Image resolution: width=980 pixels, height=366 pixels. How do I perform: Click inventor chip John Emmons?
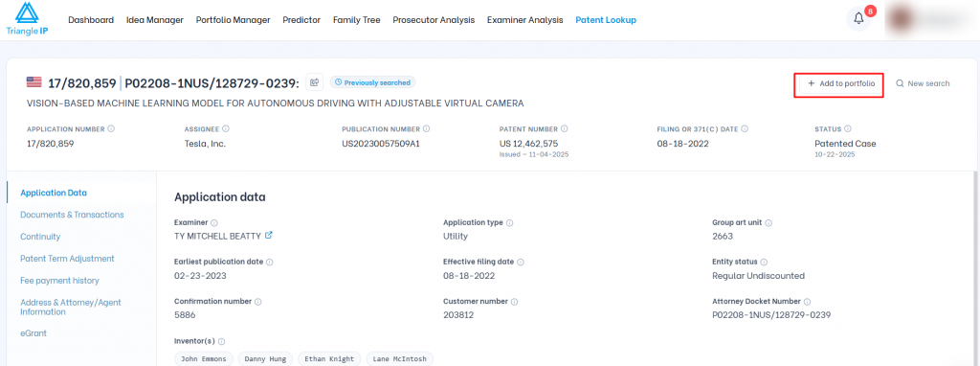pyautogui.click(x=205, y=359)
